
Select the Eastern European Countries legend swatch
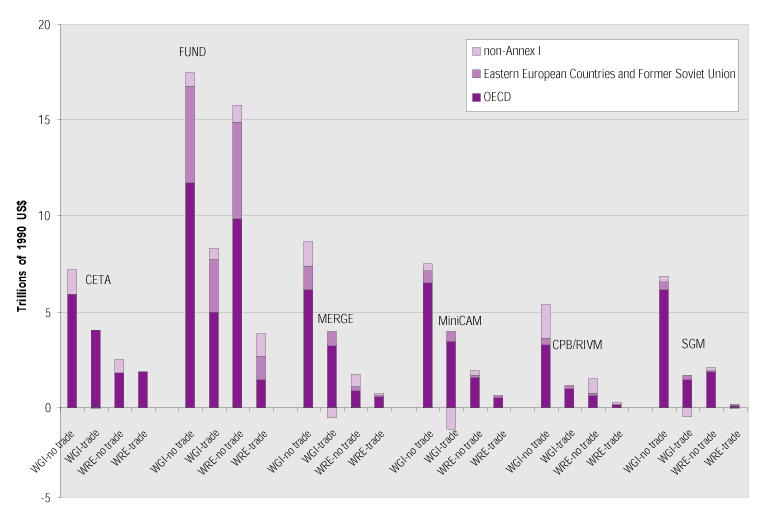(475, 74)
